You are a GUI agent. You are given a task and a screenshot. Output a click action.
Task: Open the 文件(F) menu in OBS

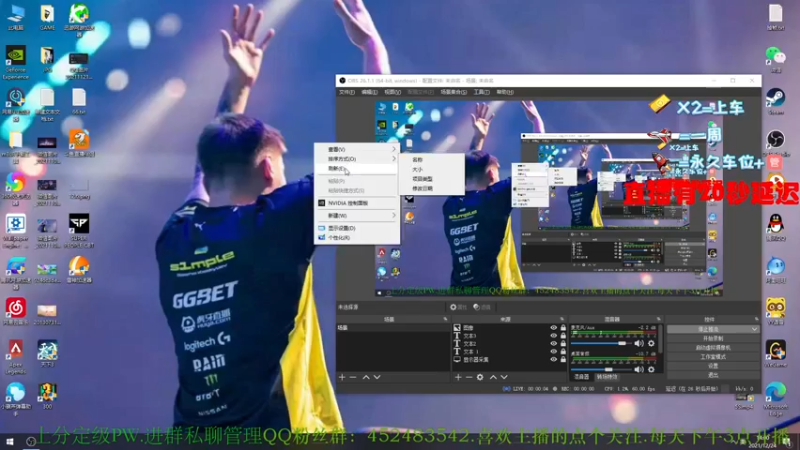click(x=346, y=92)
